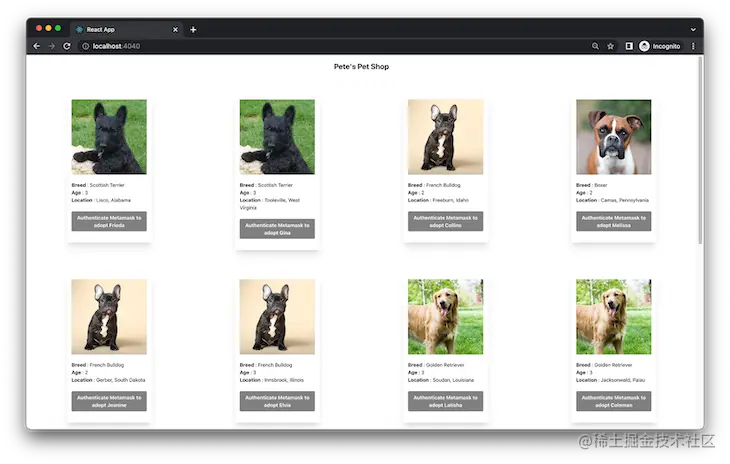
Task: Click location text Jacksonwald, Palau
Action: 623,380
